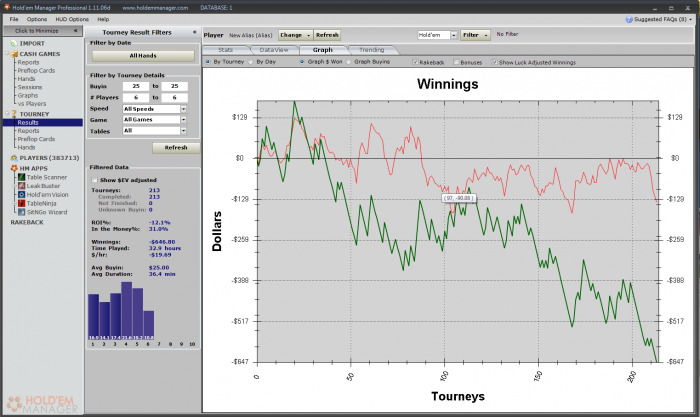Collapse the Tourney Result Filters panel arrow

click(x=194, y=32)
